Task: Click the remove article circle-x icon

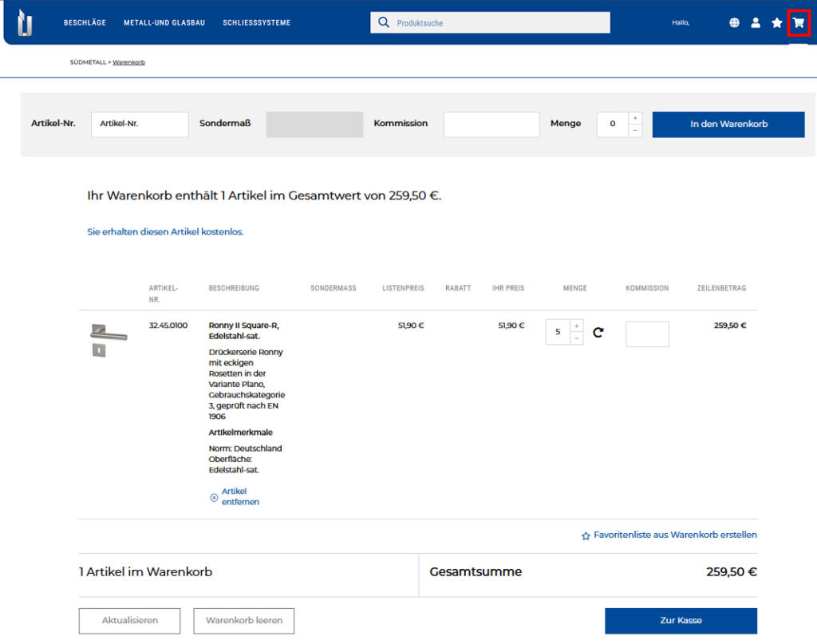Action: click(214, 497)
